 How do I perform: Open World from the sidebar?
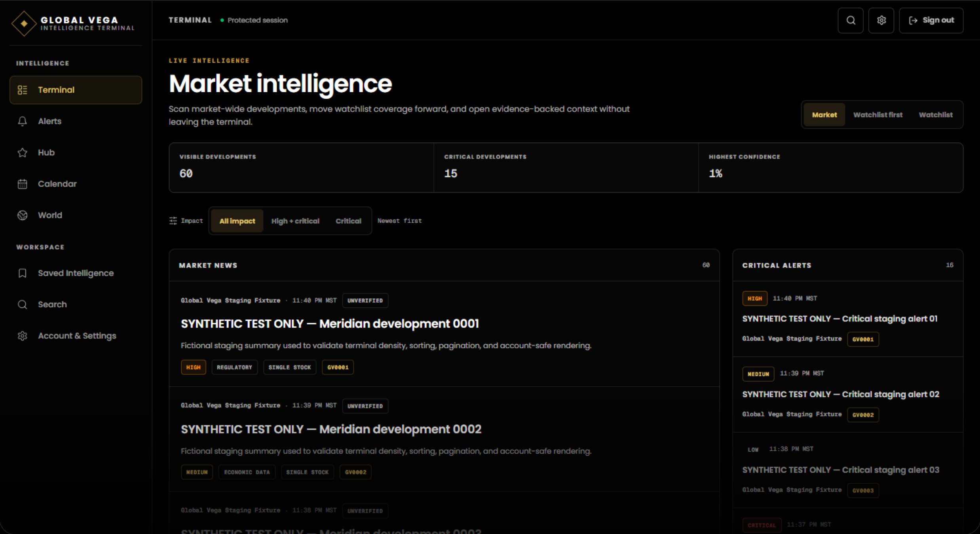point(76,215)
